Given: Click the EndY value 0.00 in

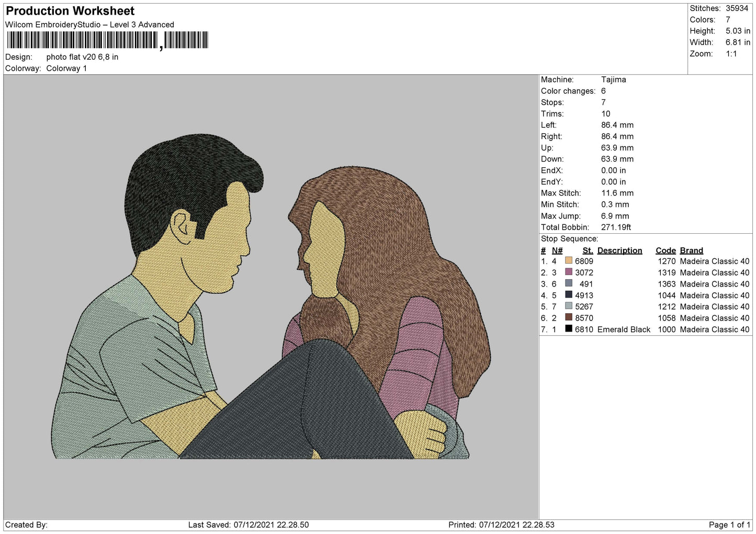Looking at the screenshot, I should click(x=613, y=182).
